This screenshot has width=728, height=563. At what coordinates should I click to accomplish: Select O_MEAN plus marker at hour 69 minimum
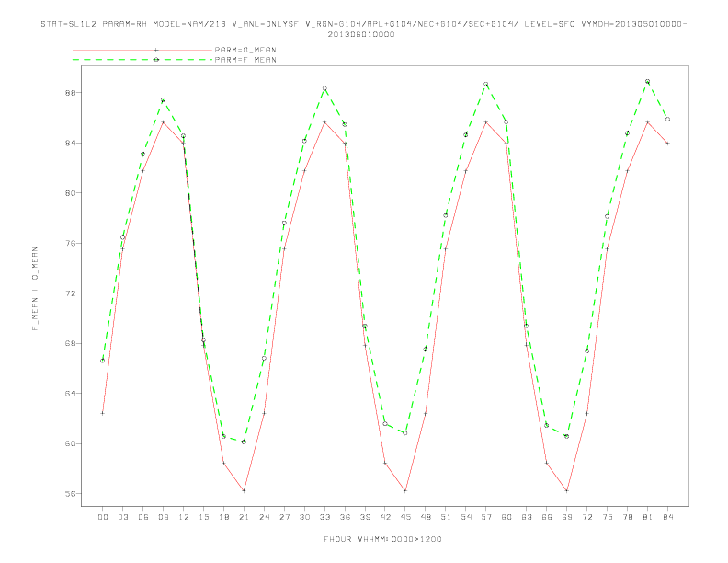pos(567,490)
